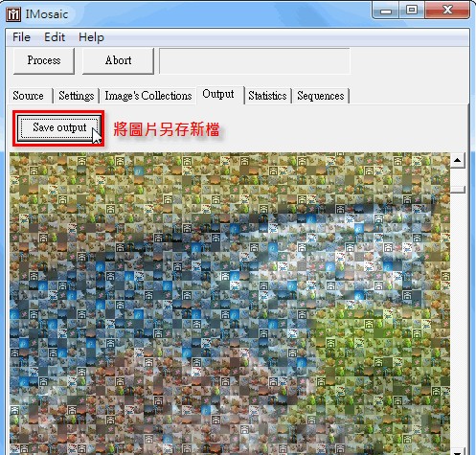Click the Abort button

[x=118, y=60]
